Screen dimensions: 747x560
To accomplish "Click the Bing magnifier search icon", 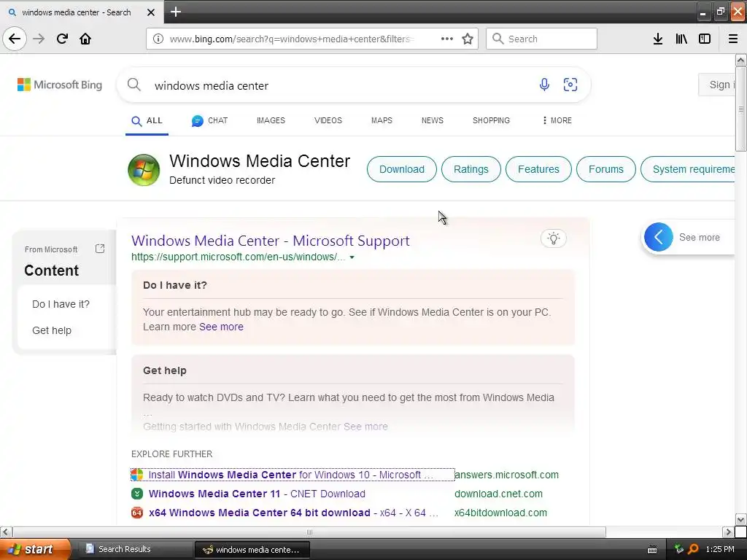I will click(x=134, y=85).
